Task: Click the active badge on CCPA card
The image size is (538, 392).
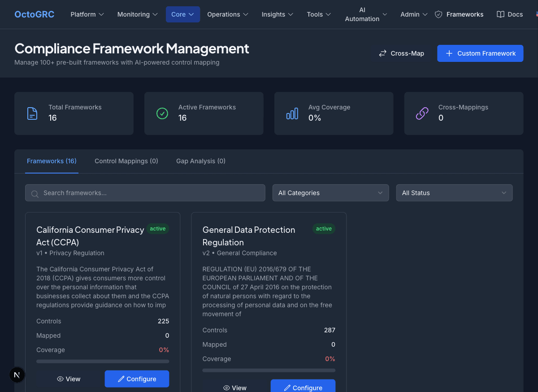Action: [158, 229]
